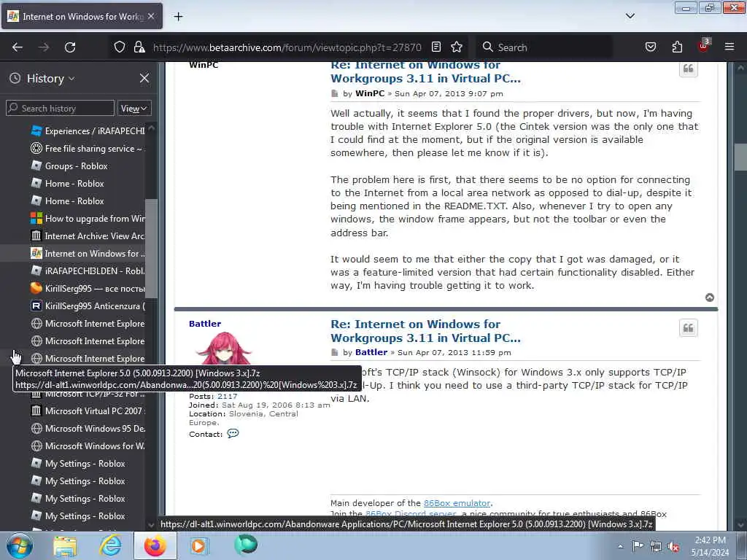
Task: Bookmark this page with star
Action: pyautogui.click(x=457, y=47)
